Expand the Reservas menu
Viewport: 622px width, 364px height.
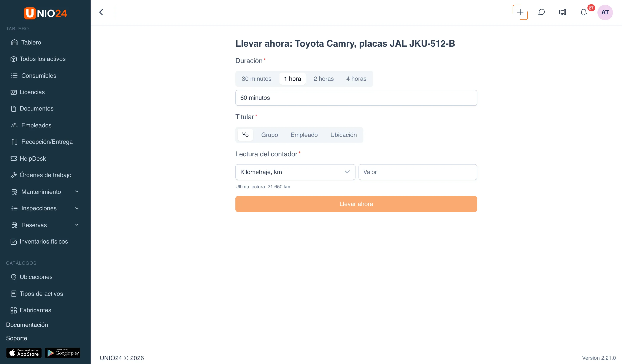click(45, 225)
